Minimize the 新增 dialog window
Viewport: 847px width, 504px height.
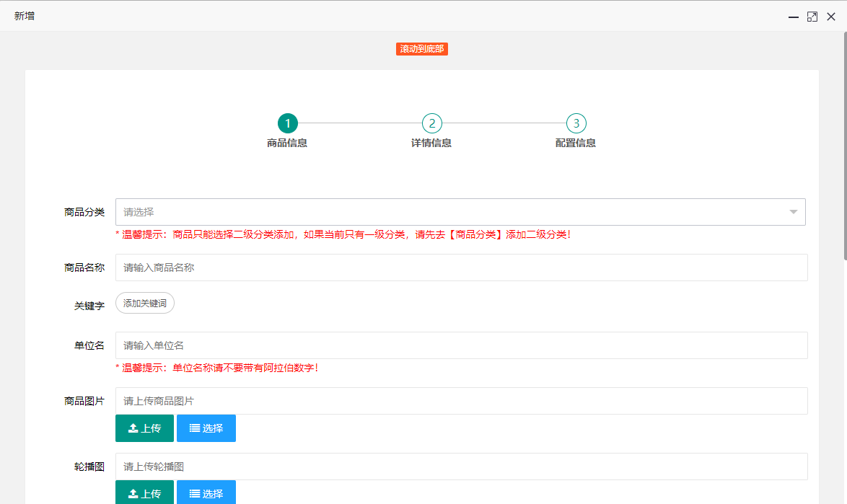[793, 17]
